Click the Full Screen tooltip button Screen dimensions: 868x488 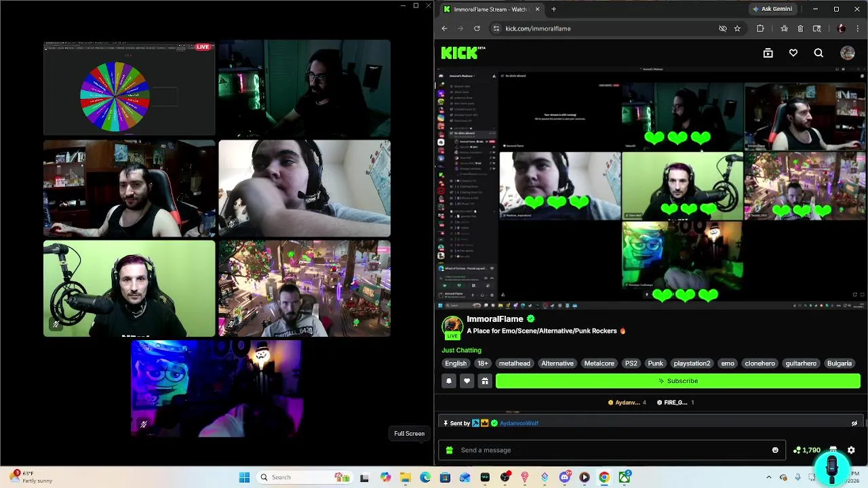tap(410, 434)
